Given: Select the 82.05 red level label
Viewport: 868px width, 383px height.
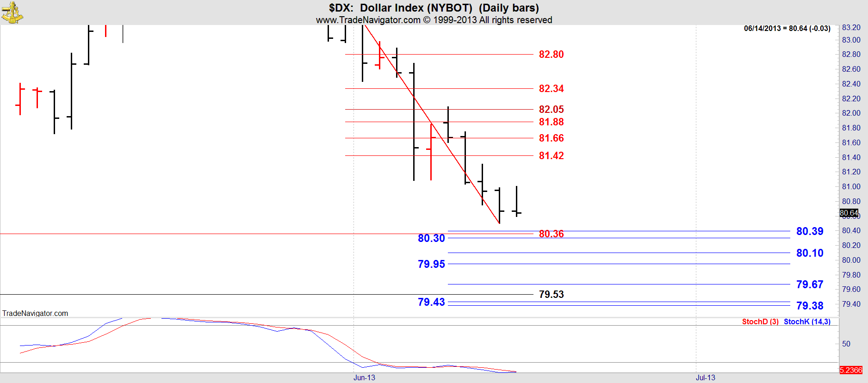Looking at the screenshot, I should [x=551, y=110].
